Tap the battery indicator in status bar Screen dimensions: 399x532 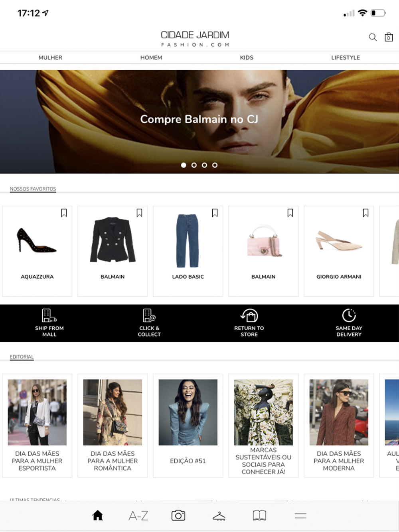[378, 13]
